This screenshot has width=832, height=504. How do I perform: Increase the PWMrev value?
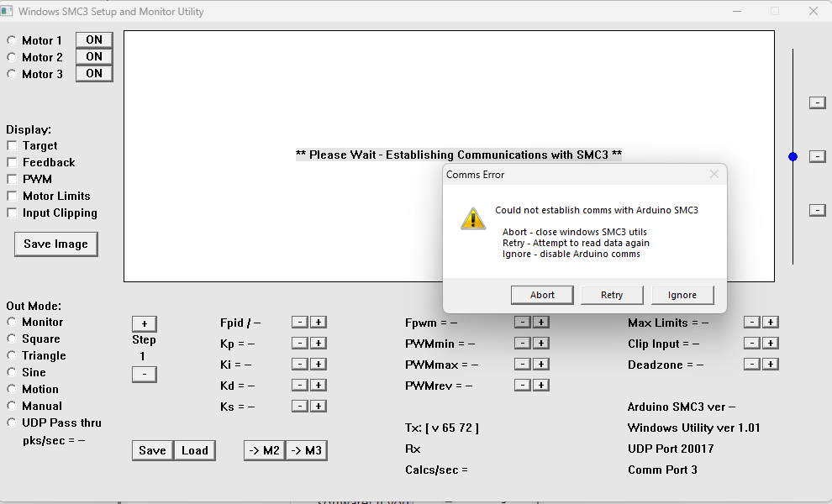541,386
